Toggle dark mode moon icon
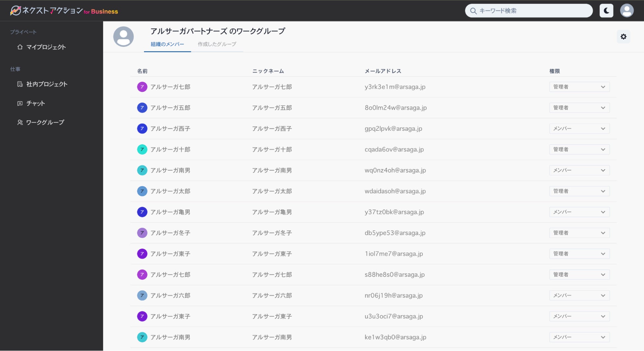644x351 pixels. [x=606, y=11]
